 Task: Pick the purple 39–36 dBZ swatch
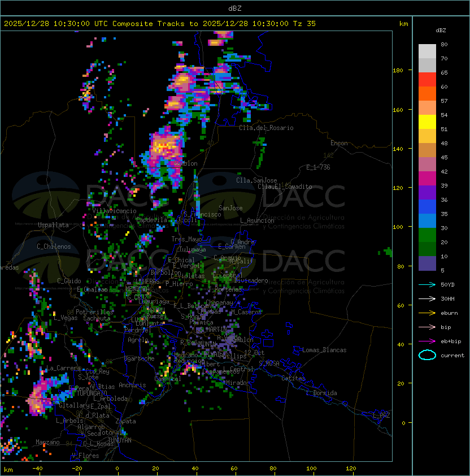(x=427, y=193)
